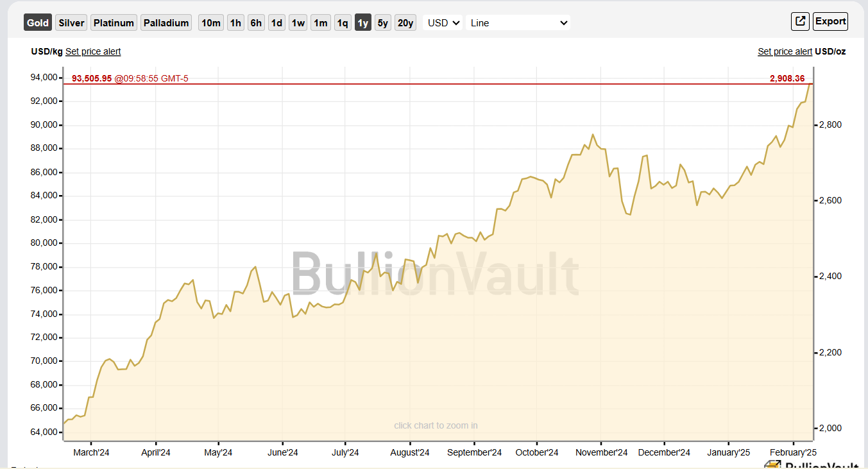
Task: Click the USD/kg unit label
Action: [47, 51]
